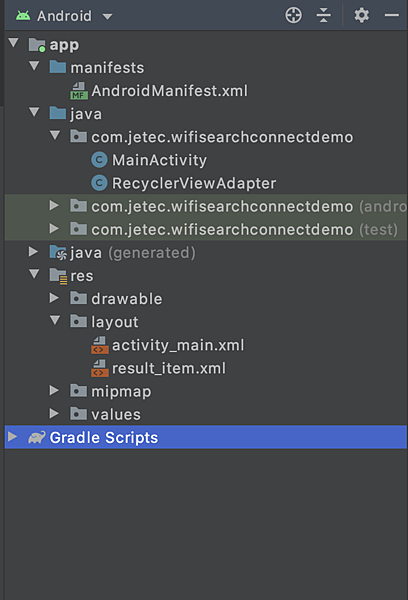
Task: Expand the test package arrow
Action: (x=54, y=228)
